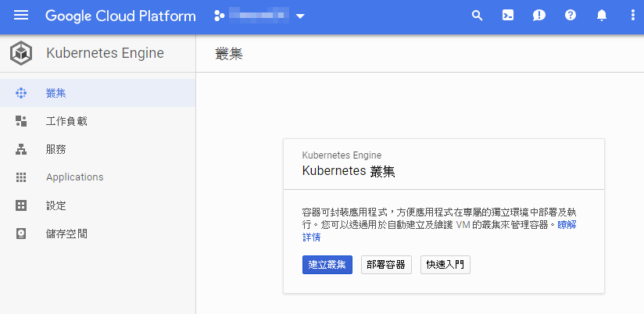Open 服務 in the sidebar
The image size is (644, 314).
tap(55, 149)
